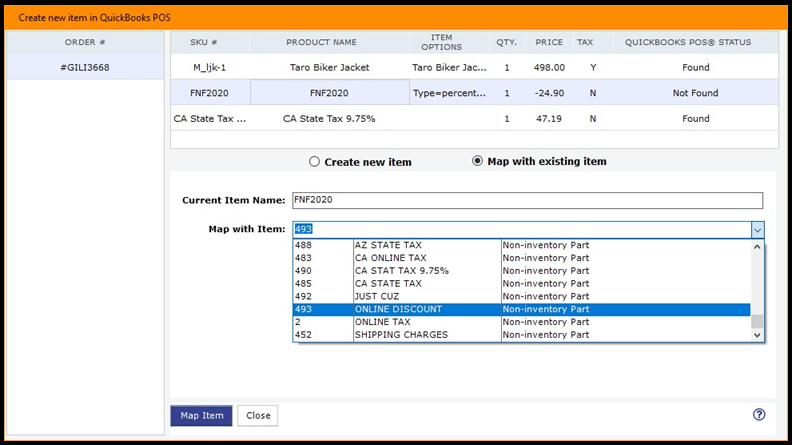Screen dimensions: 792x445
Task: Click the Current Item Name field
Action: pos(527,200)
